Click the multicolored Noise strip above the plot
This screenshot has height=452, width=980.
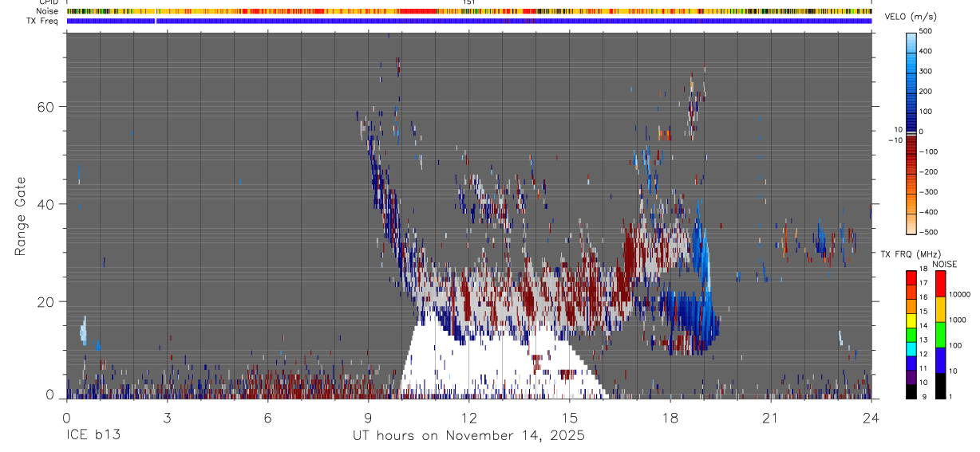tap(469, 11)
